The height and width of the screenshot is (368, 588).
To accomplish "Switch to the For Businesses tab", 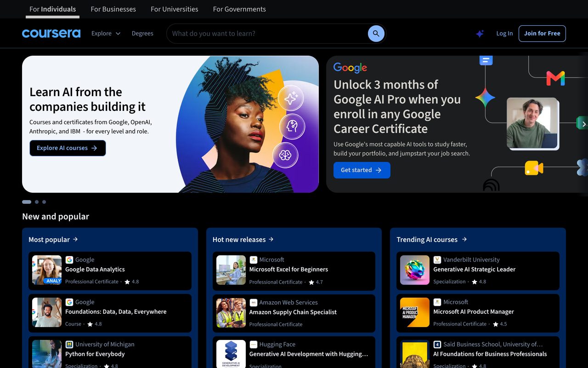I will tap(113, 9).
